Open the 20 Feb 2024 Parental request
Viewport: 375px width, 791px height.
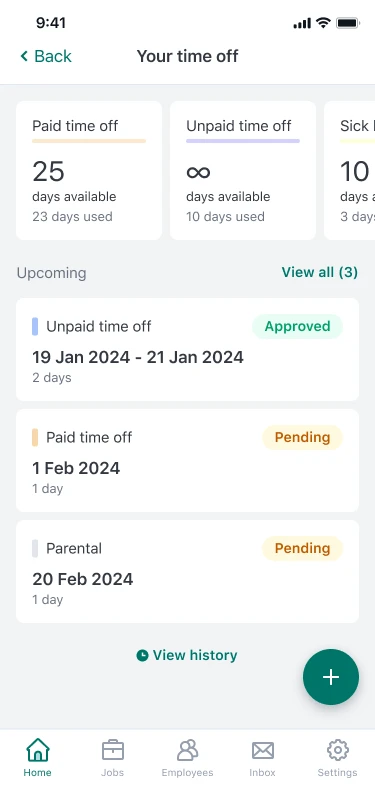(187, 572)
